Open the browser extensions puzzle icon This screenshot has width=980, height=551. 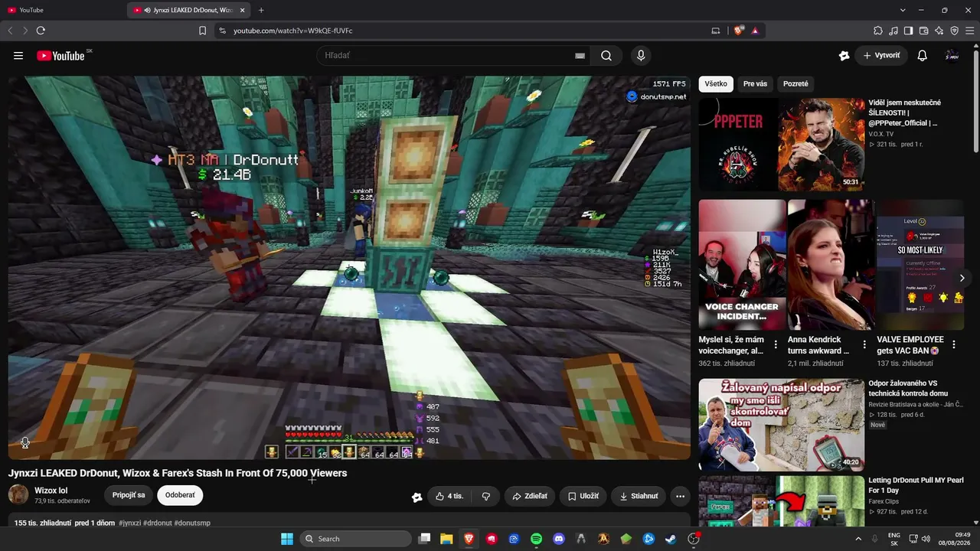[x=878, y=31]
